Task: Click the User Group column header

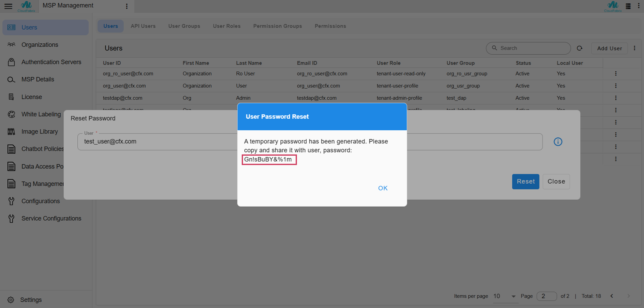Action: [x=460, y=63]
